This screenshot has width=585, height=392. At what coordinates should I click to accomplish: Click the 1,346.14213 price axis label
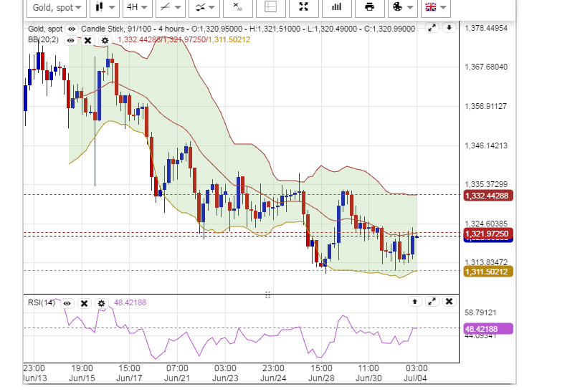[x=486, y=145]
